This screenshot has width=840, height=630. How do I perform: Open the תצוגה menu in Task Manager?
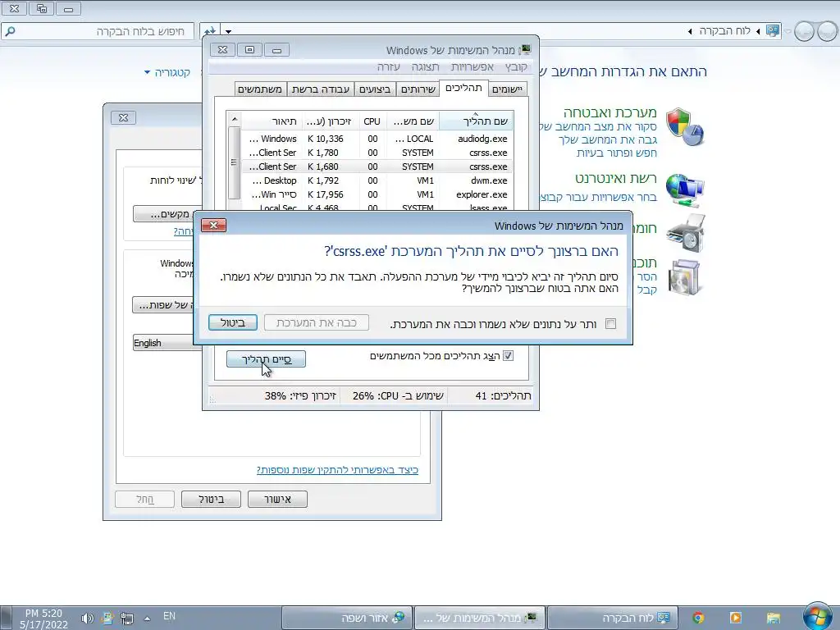426,66
